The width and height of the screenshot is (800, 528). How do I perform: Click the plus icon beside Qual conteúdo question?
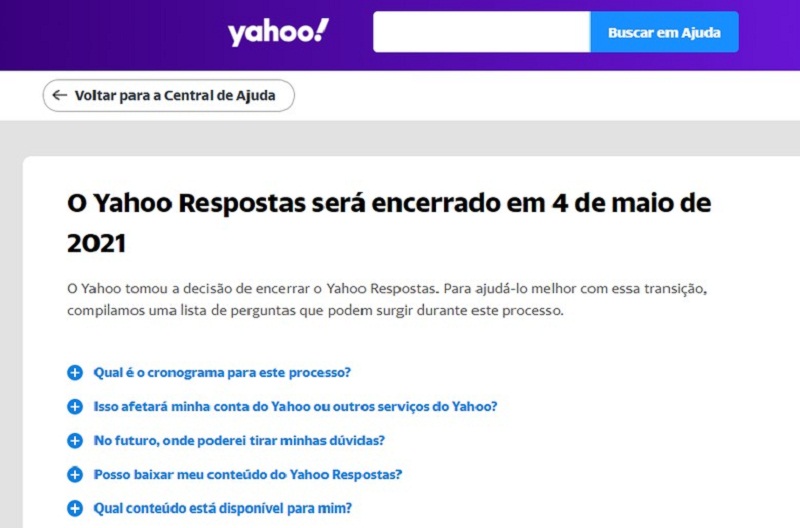(x=75, y=508)
